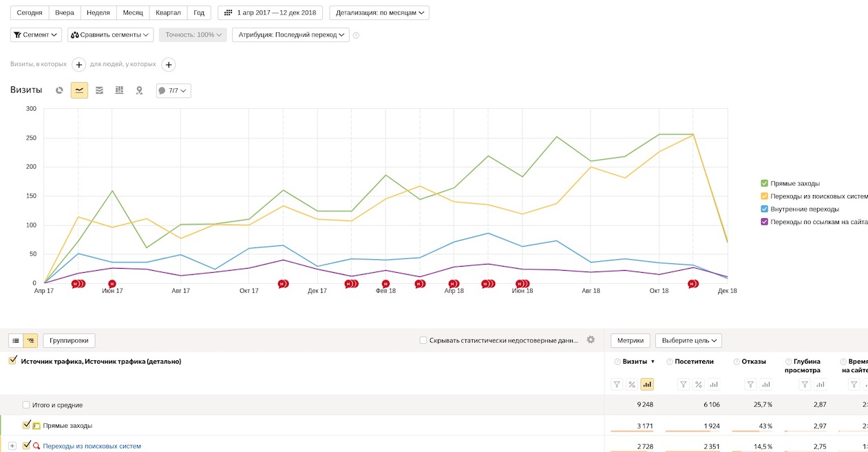Image resolution: width=868 pixels, height=452 pixels.
Task: Toggle percent display for Посетители column
Action: coord(698,384)
